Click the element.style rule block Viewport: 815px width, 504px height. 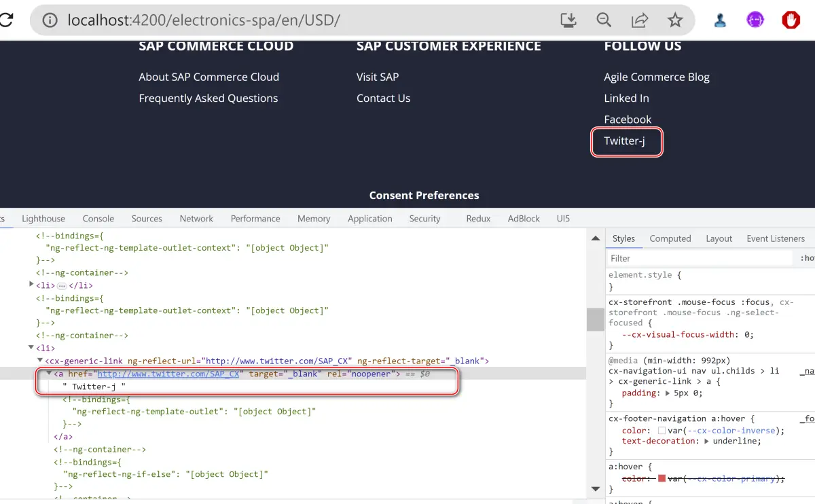(711, 281)
